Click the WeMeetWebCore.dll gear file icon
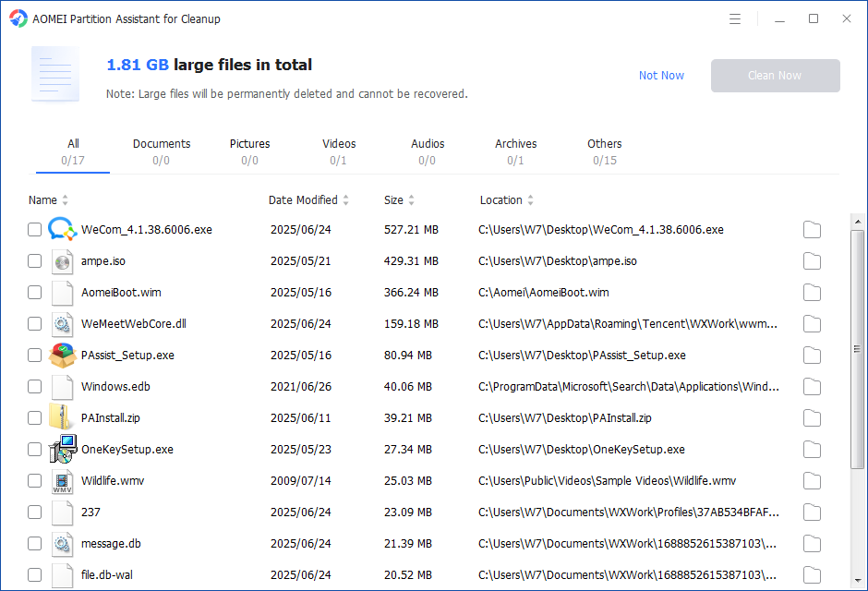868x591 pixels. coord(62,324)
